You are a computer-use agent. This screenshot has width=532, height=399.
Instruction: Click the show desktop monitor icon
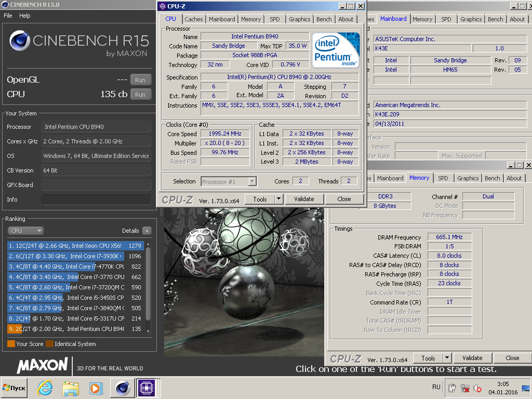tap(526, 388)
